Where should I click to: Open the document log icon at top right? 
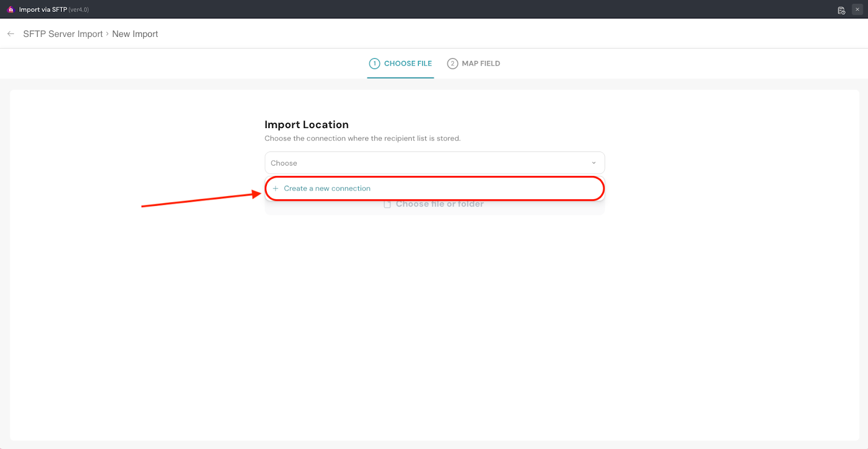(841, 10)
